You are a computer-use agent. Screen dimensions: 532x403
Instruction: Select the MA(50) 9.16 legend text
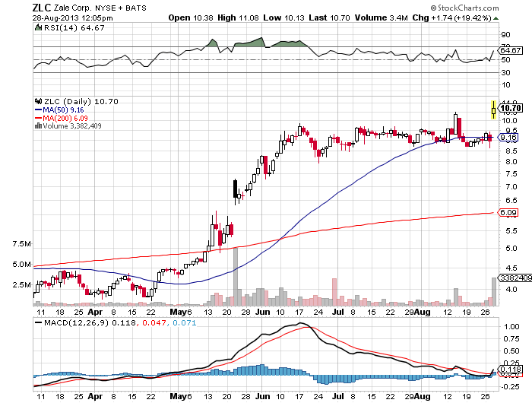[x=63, y=110]
